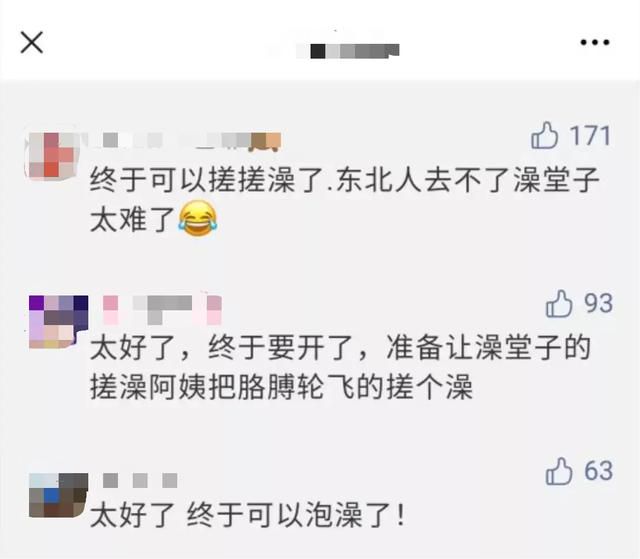Tap the laughing-crying emoji in first comment
640x559 pixels.
tap(198, 220)
